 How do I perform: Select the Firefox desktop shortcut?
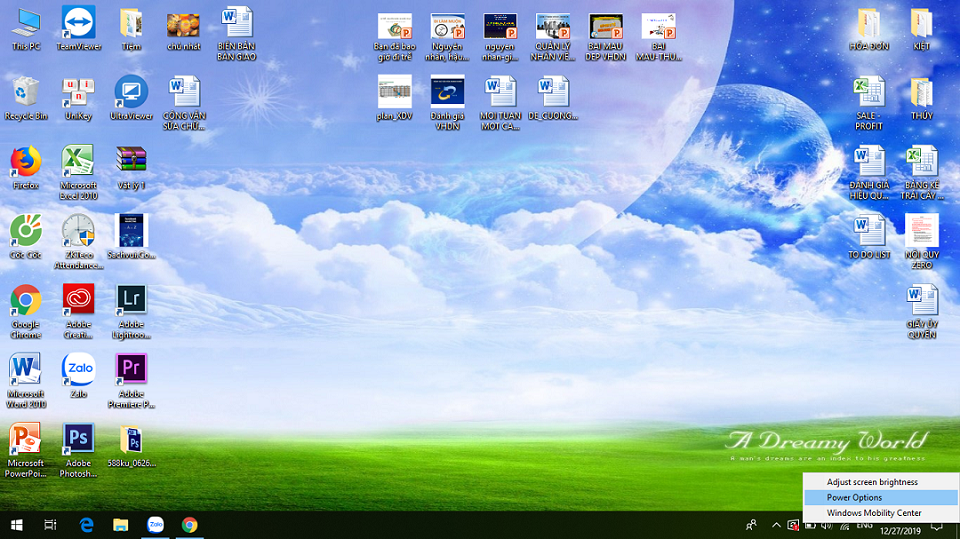[x=25, y=162]
